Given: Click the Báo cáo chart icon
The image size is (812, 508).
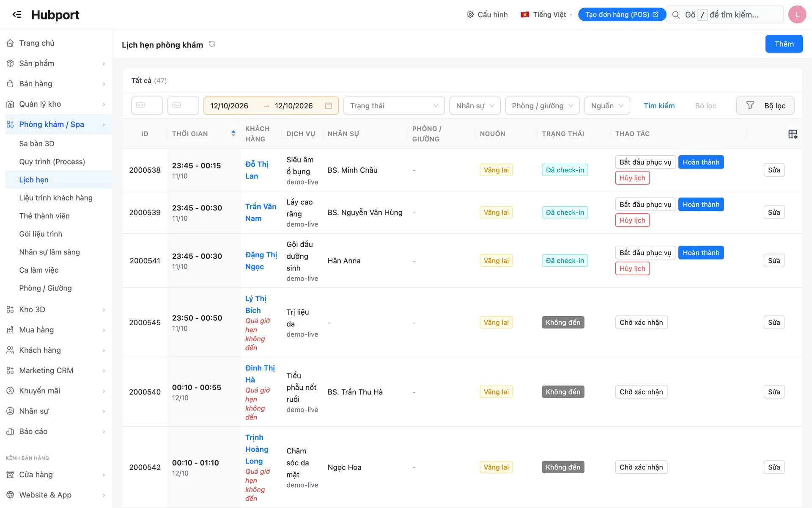Looking at the screenshot, I should (10, 431).
